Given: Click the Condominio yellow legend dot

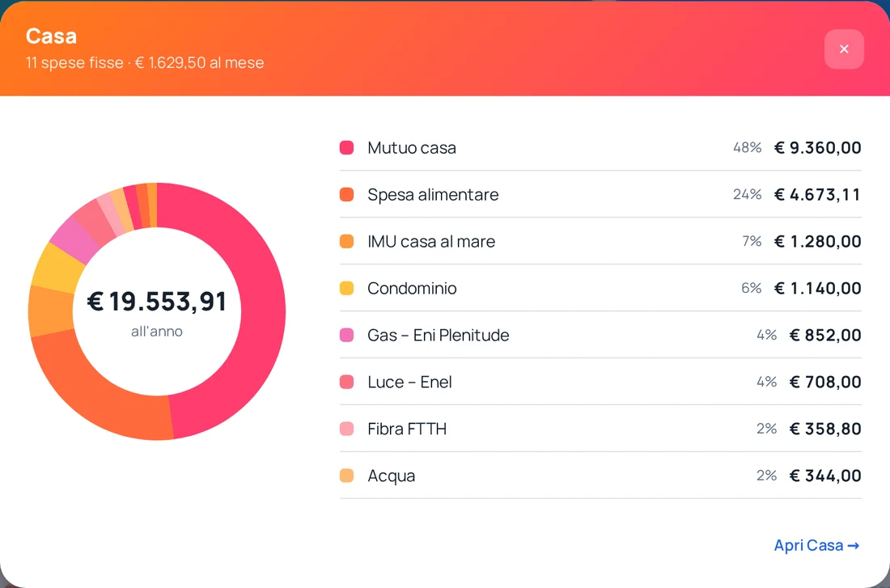Looking at the screenshot, I should [x=347, y=288].
